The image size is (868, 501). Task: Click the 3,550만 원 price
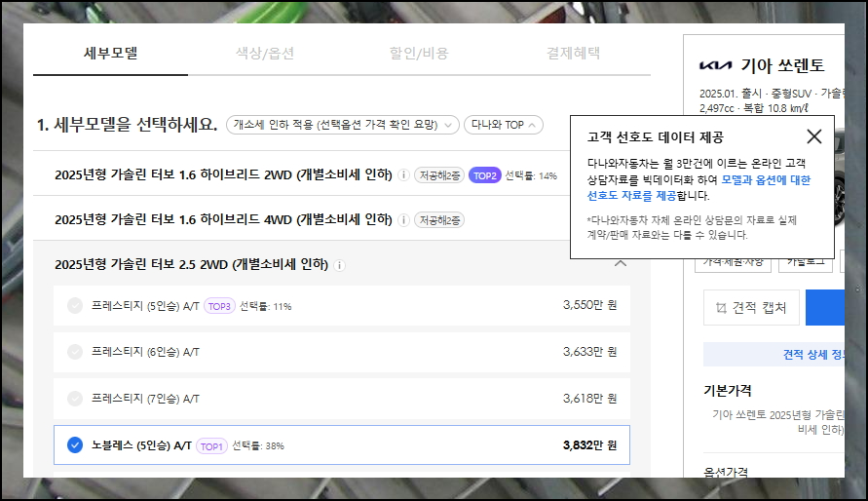click(x=589, y=305)
